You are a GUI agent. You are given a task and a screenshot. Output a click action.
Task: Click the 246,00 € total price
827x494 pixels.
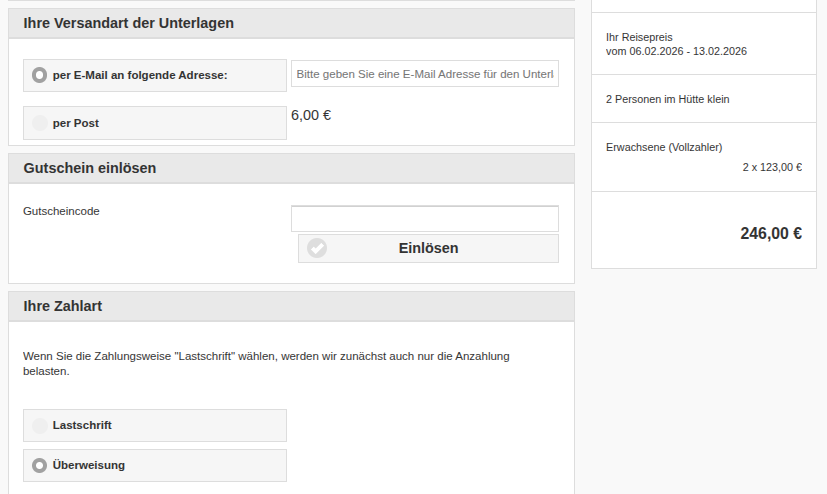tap(770, 234)
